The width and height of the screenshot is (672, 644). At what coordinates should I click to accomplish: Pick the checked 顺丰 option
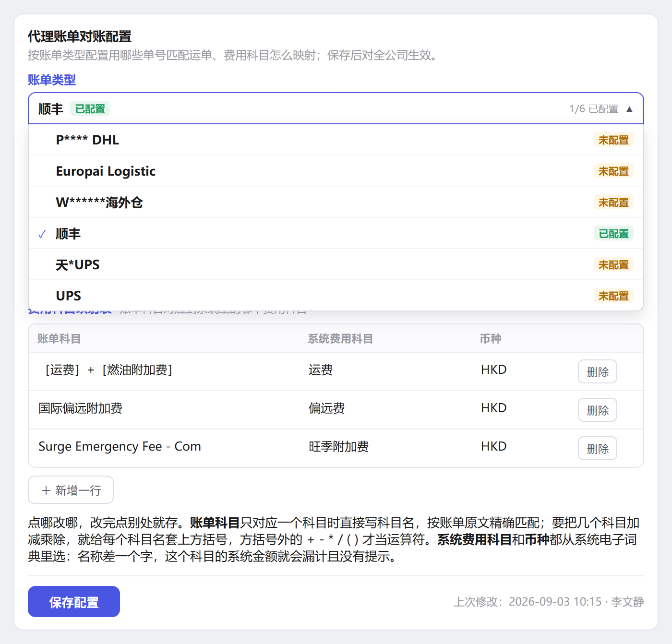point(336,233)
